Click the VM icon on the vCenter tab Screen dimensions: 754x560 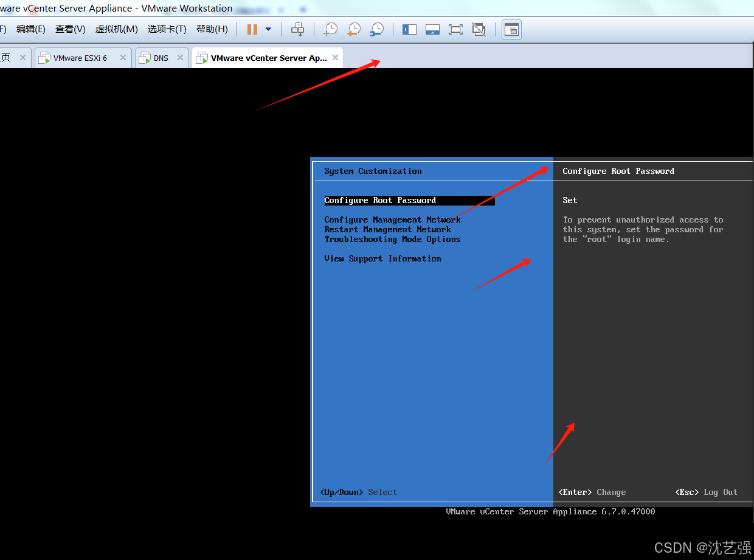point(202,58)
